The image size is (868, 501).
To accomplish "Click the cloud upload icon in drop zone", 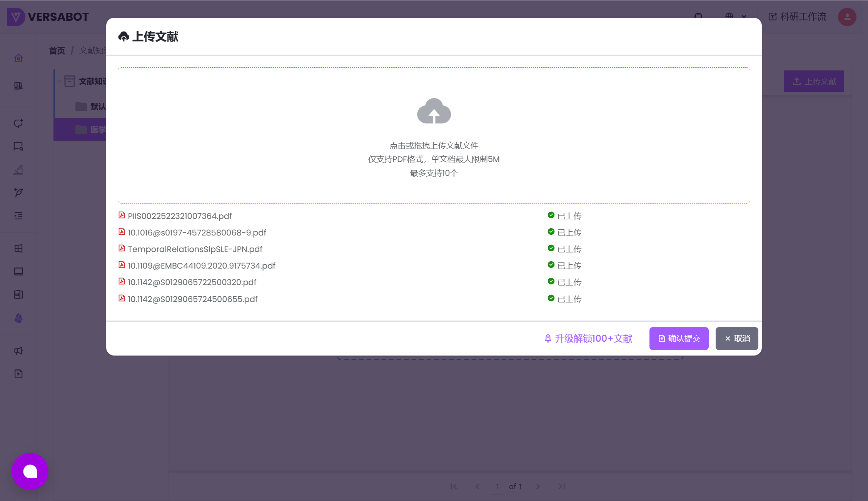I will coord(434,111).
